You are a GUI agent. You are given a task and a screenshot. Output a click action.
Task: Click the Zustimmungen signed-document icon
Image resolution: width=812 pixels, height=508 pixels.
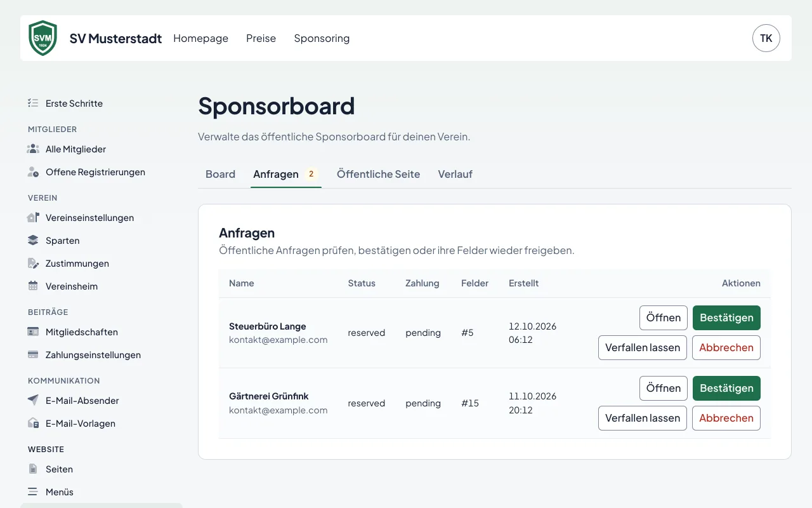[33, 263]
